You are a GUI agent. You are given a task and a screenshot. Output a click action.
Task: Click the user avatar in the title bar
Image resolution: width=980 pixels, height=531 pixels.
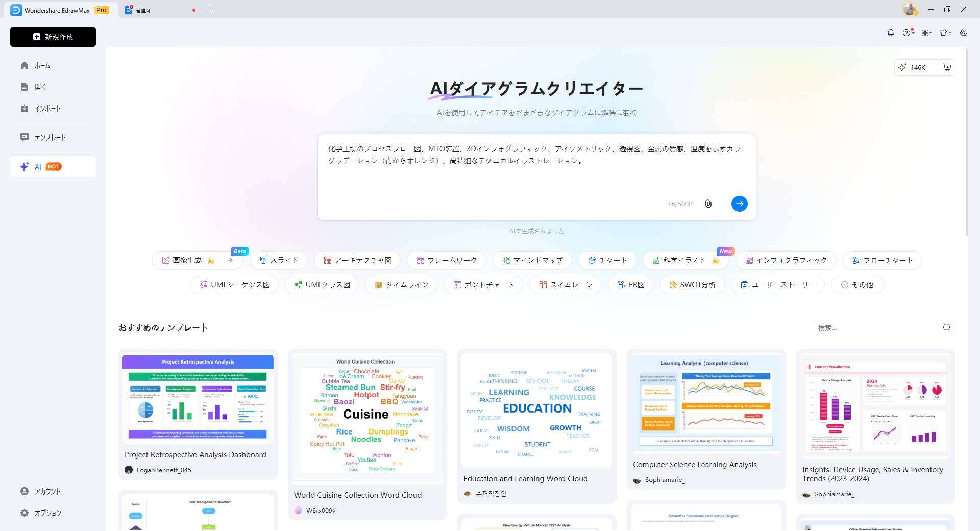point(910,9)
